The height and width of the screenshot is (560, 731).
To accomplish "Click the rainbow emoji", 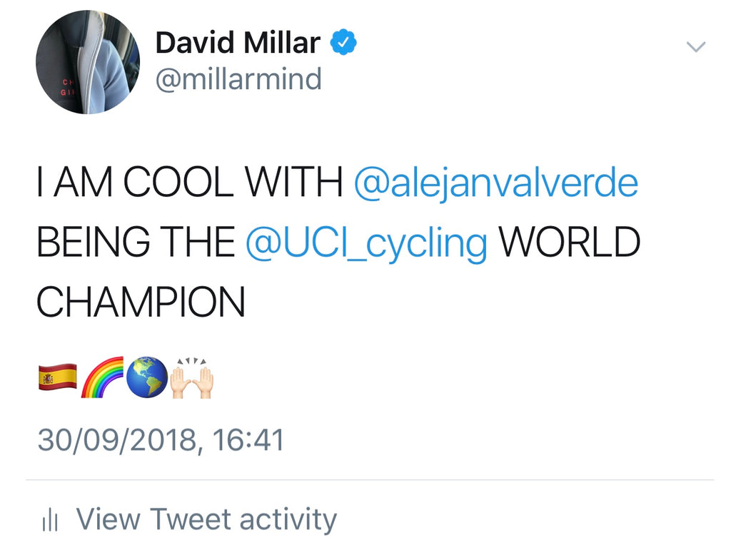I will pos(102,378).
